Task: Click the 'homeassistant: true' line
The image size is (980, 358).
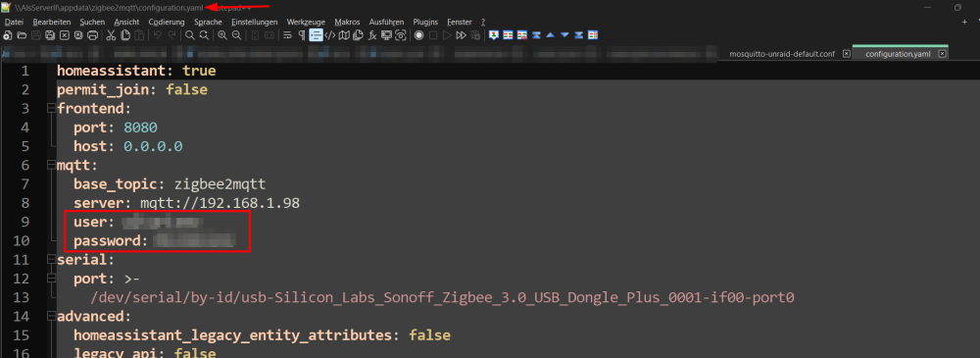Action: [x=136, y=72]
